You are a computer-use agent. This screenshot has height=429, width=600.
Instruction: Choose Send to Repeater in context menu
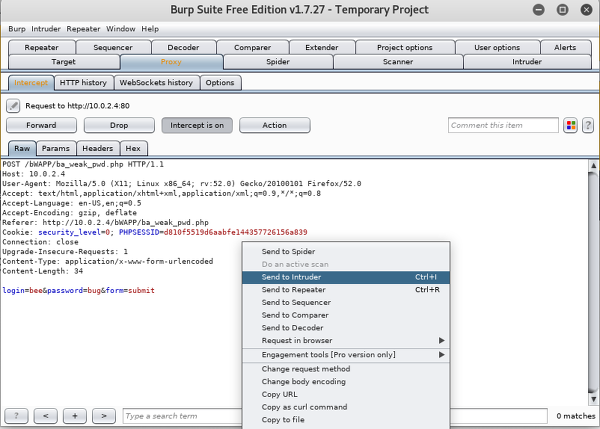[346, 290]
